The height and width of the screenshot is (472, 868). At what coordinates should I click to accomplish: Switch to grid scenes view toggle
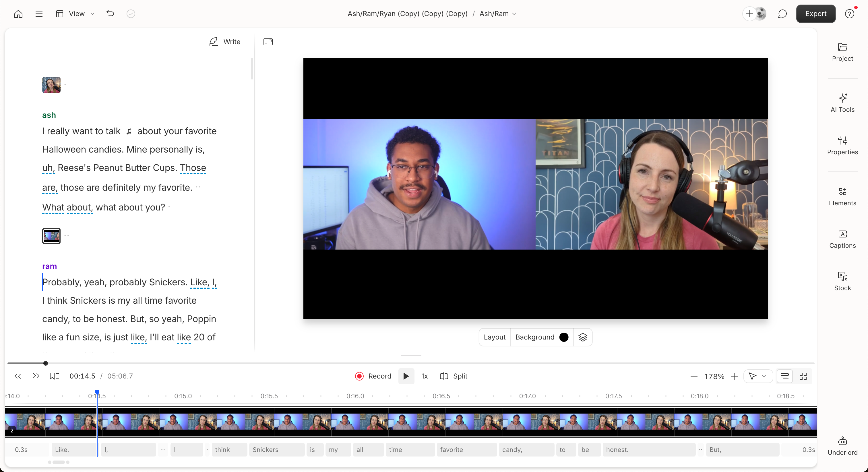pos(803,376)
